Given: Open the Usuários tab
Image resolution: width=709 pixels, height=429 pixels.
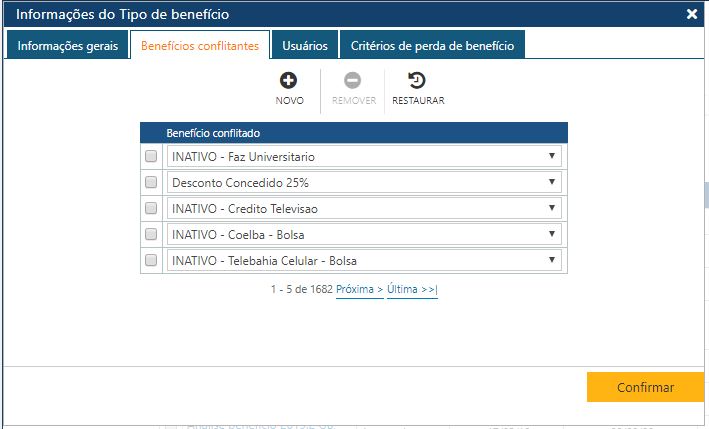Looking at the screenshot, I should 304,45.
